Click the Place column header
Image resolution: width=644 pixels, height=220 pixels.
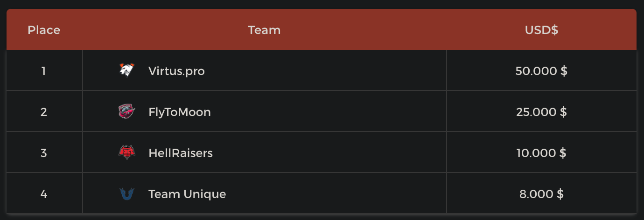(44, 30)
